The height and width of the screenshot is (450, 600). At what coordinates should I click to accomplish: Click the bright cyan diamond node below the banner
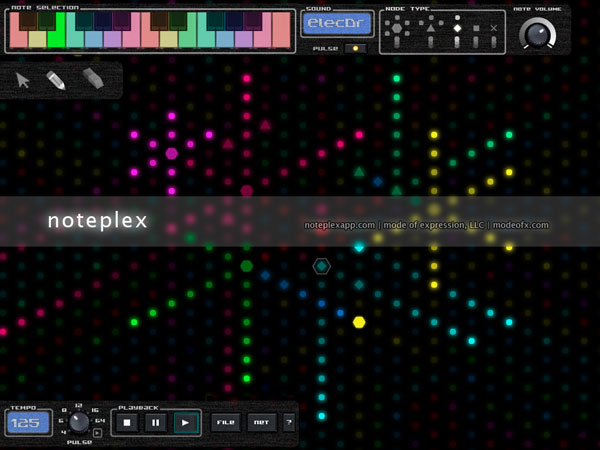(359, 247)
